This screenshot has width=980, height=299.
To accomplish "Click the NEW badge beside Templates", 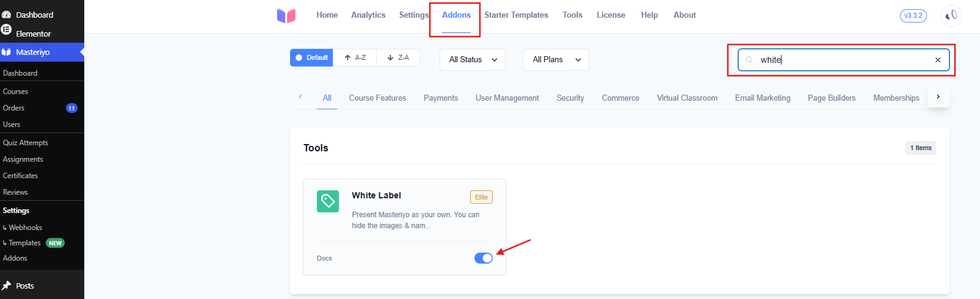I will click(55, 243).
